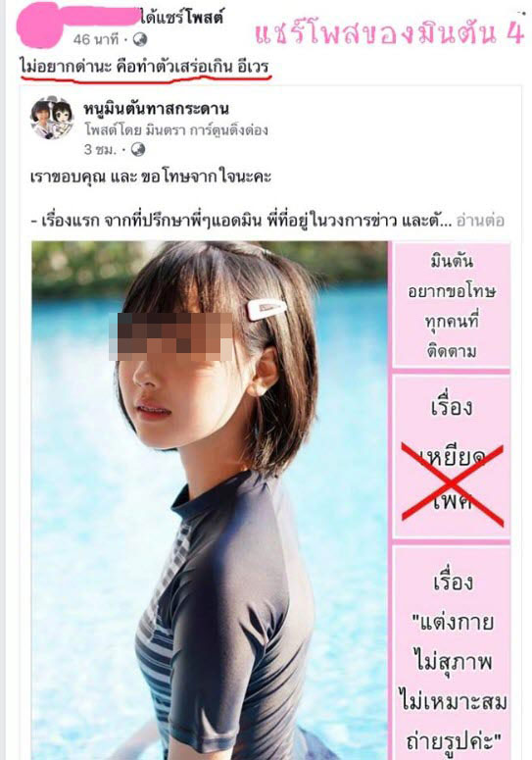Click the pink-covered sharer profile picture

39,26
